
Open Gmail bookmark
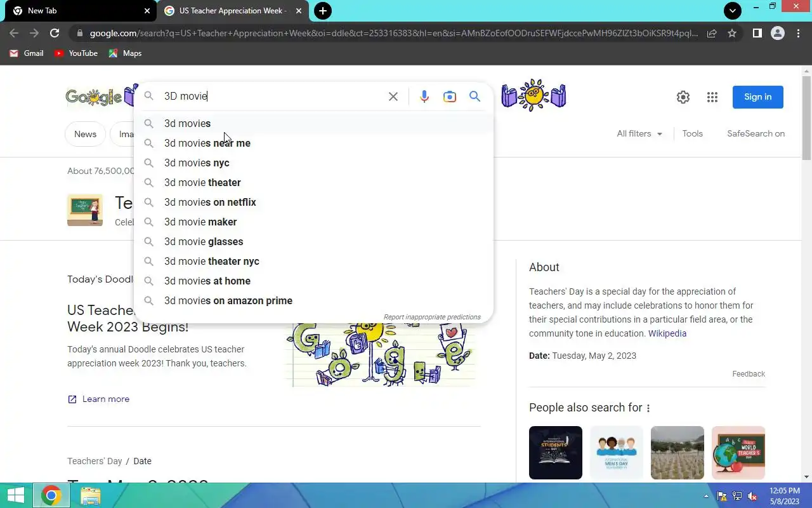(x=27, y=53)
